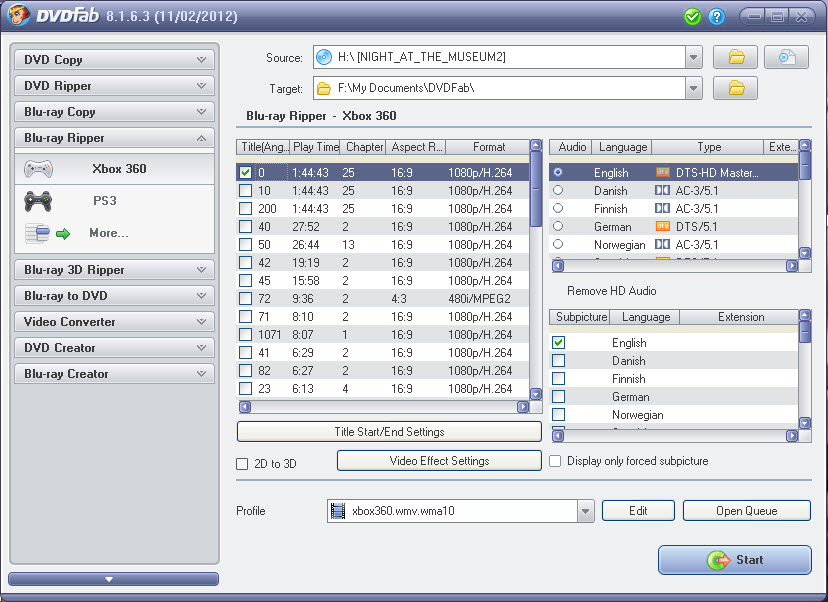
Task: Start the ripping process
Action: coord(735,560)
